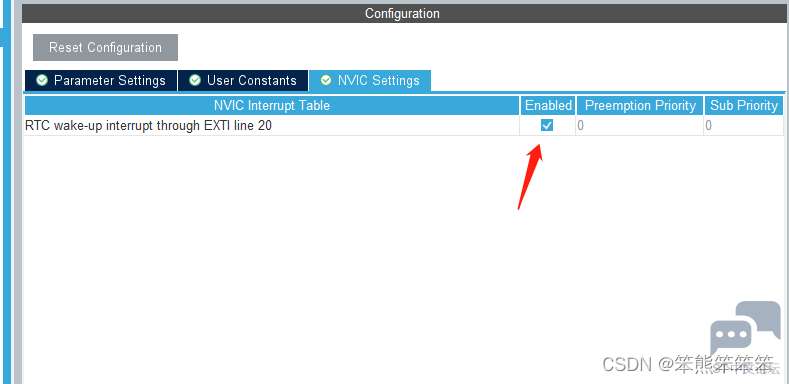The image size is (789, 384).
Task: Click the green check icon on Parameter Settings
Action: (x=42, y=81)
